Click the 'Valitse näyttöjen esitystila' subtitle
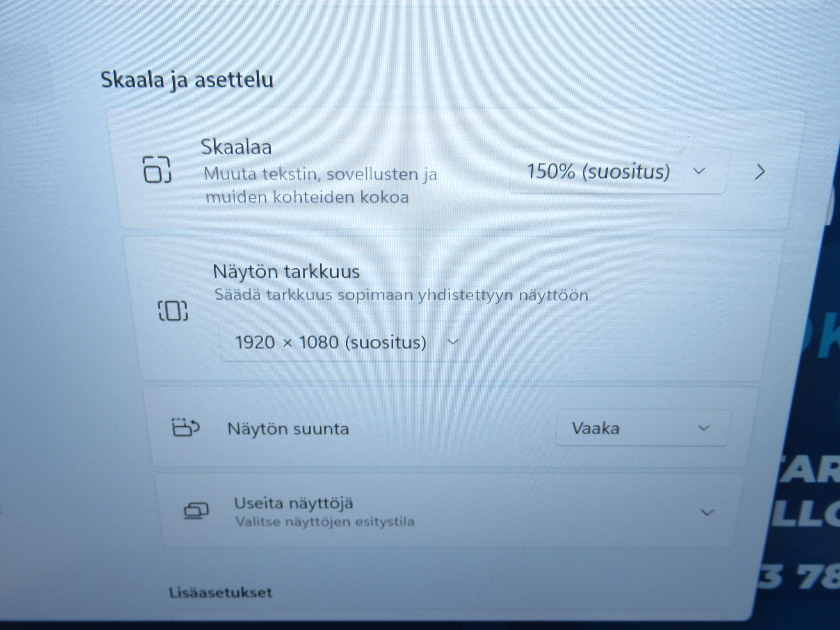840x630 pixels. coord(325,522)
